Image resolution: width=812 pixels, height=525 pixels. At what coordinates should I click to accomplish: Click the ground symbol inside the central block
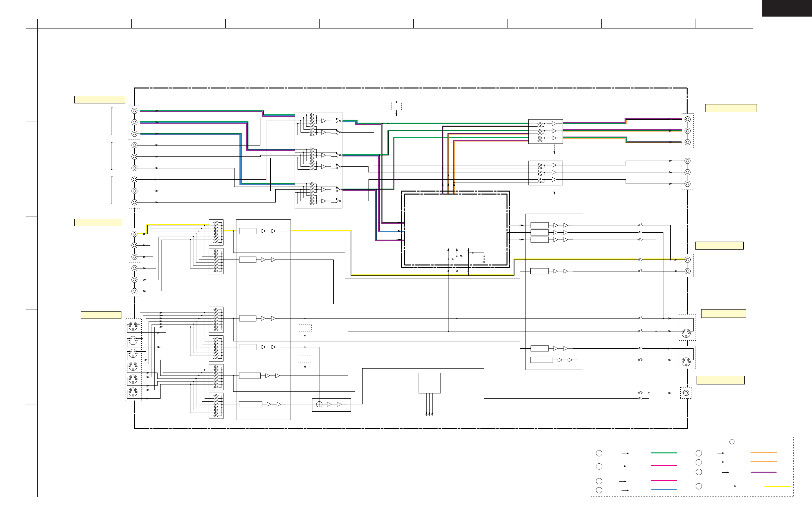(x=484, y=262)
